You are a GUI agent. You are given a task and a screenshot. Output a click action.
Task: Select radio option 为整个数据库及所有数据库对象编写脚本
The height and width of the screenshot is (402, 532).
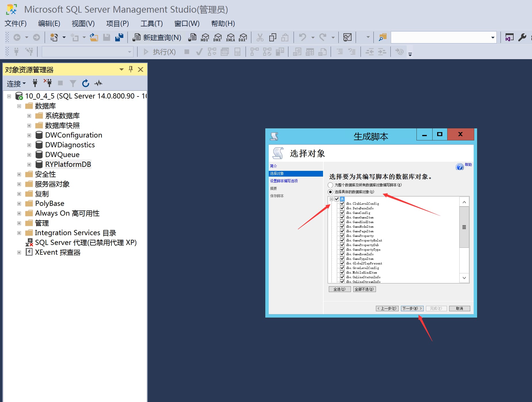[330, 185]
